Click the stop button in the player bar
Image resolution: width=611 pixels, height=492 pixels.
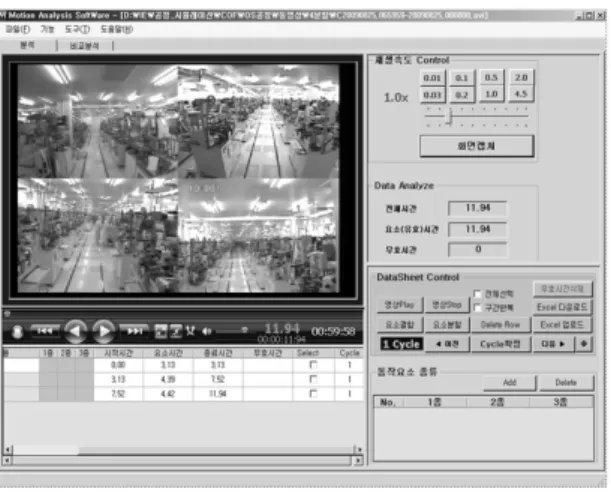coord(17,332)
